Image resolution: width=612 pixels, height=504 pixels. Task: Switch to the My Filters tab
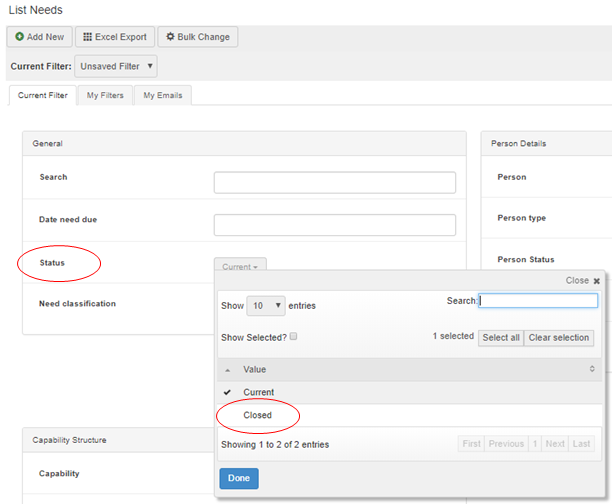click(106, 95)
